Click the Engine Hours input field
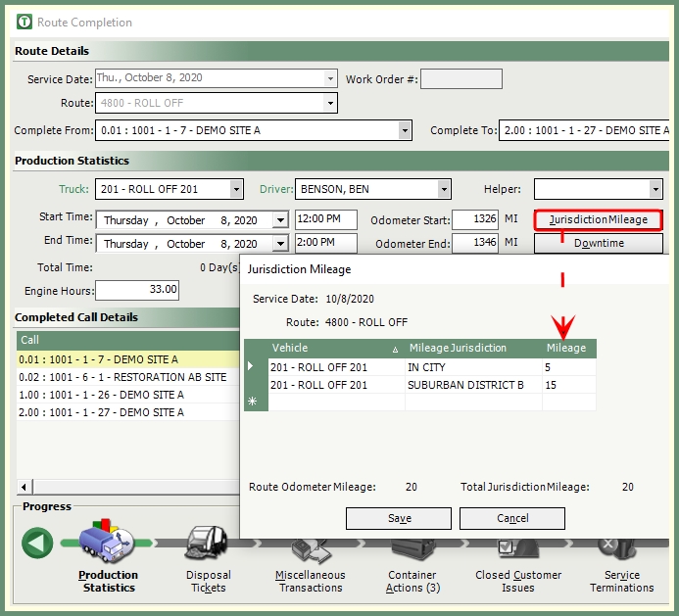This screenshot has height=616, width=679. pyautogui.click(x=138, y=290)
